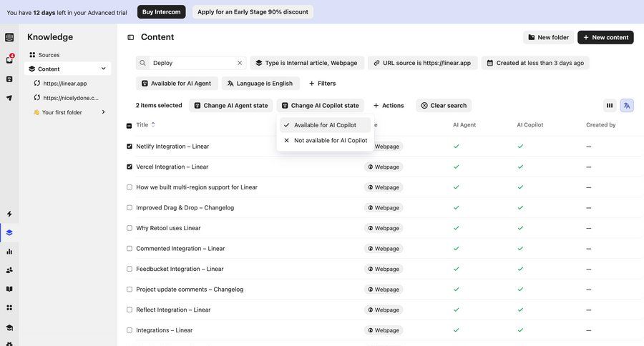This screenshot has height=346, width=644.
Task: Edit Language is English filter
Action: (260, 84)
